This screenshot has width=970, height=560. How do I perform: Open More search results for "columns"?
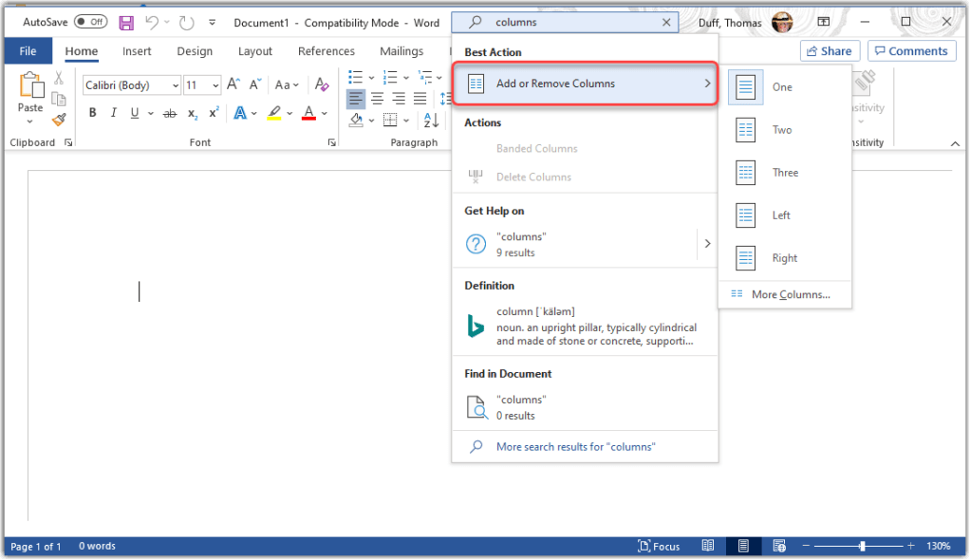tap(575, 446)
